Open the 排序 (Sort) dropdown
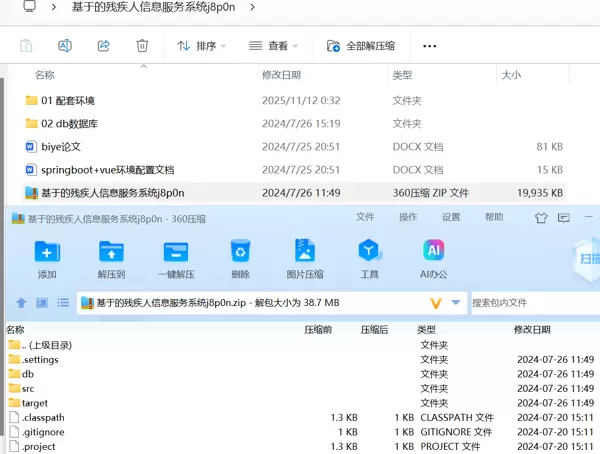 click(x=200, y=46)
